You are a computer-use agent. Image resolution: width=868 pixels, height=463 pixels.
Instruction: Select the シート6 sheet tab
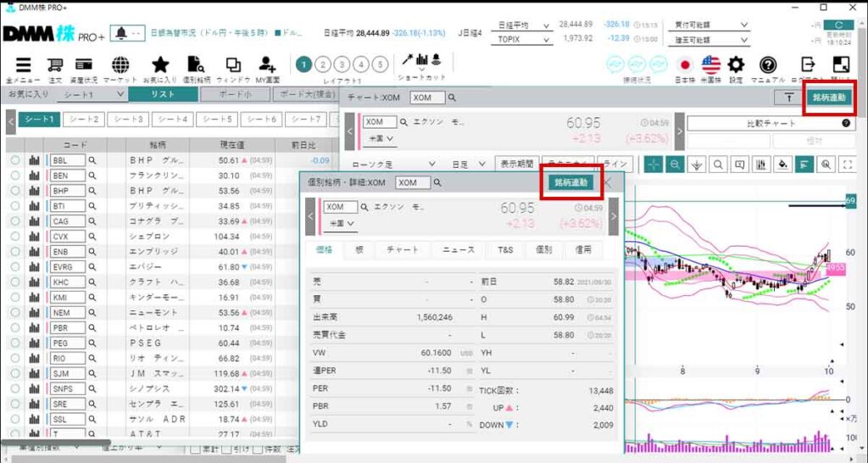coord(262,119)
